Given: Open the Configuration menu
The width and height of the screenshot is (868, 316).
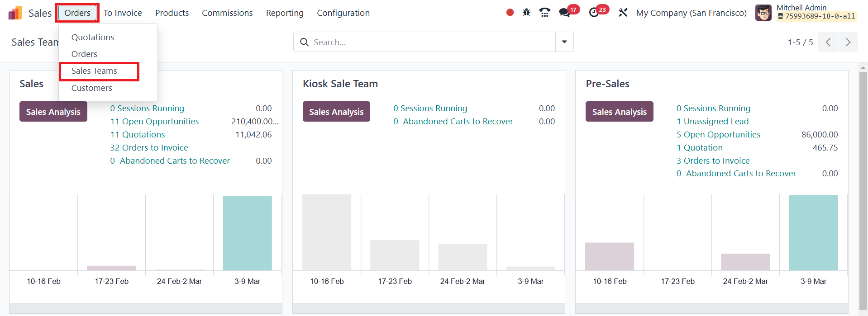Looking at the screenshot, I should tap(343, 13).
